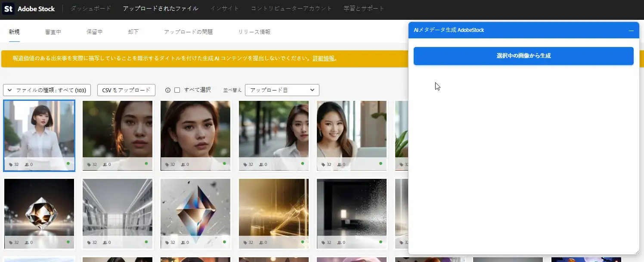Image resolution: width=644 pixels, height=262 pixels.
Task: Open コントリビューターアカウント in the top navigation
Action: [291, 9]
